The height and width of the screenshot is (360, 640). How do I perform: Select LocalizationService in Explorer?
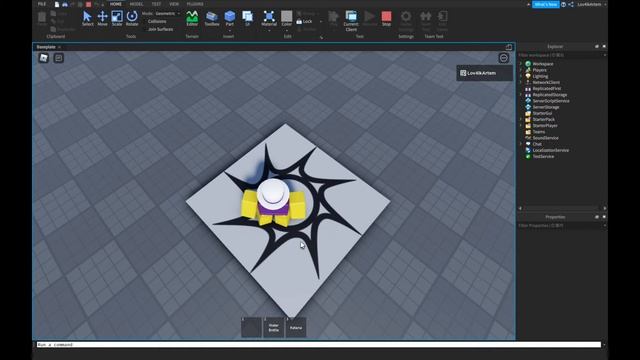point(550,150)
